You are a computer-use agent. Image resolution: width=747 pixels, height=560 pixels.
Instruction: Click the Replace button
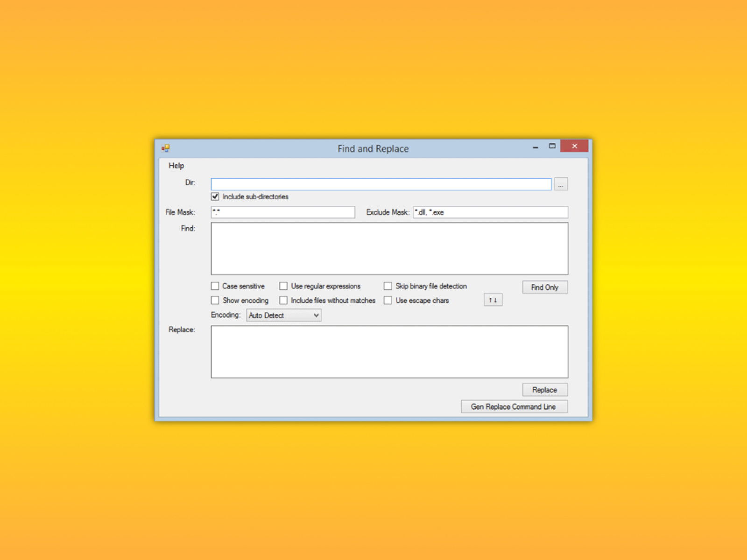click(x=545, y=390)
